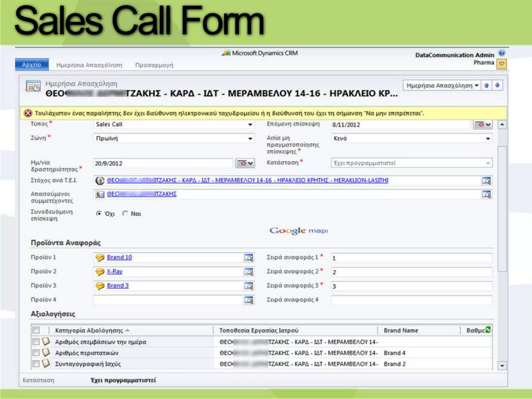This screenshot has width=532, height=399.
Task: Click the Brand 3 product icon
Action: point(100,286)
